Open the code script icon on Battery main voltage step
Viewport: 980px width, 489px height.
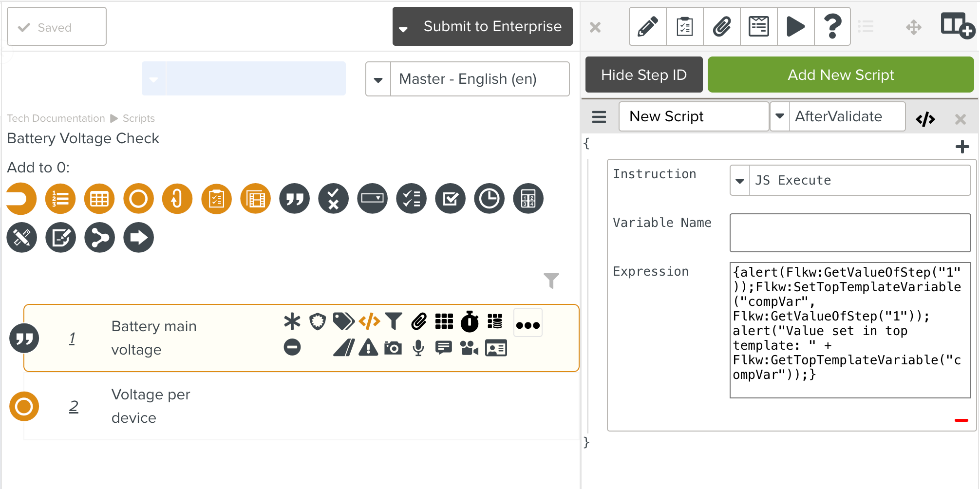point(369,321)
